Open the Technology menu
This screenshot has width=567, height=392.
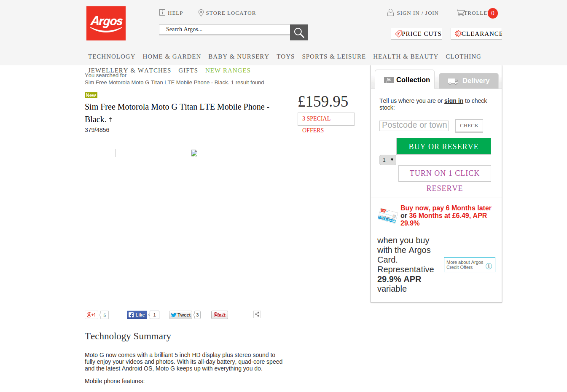pos(112,56)
